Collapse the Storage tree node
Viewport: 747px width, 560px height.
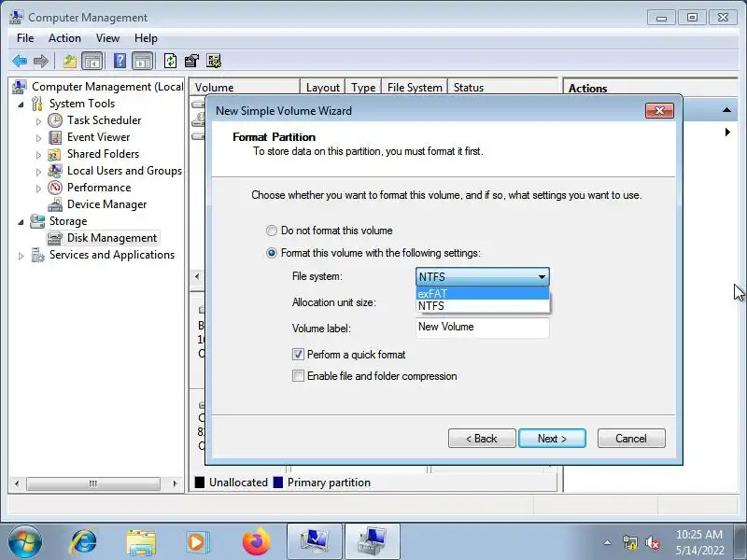[21, 222]
